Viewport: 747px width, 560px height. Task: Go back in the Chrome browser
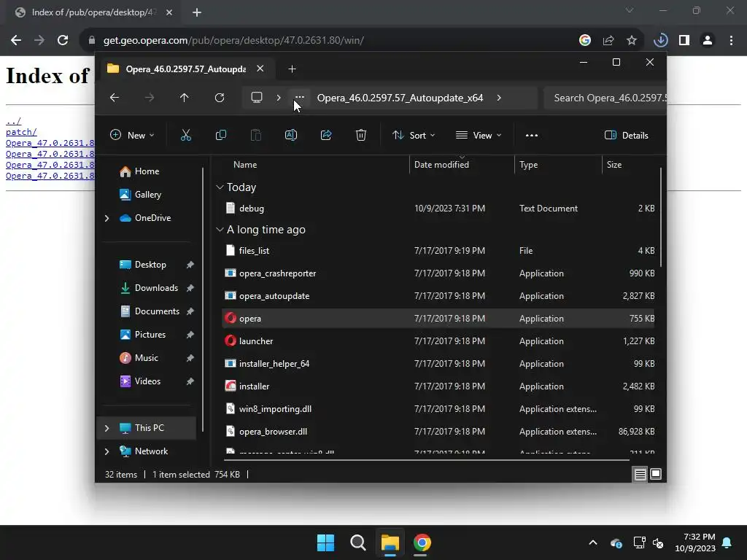pos(16,40)
